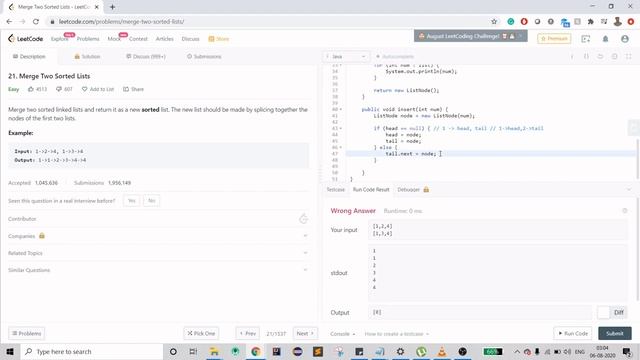Image resolution: width=640 pixels, height=360 pixels.
Task: Expand How to create a testcase
Action: (x=396, y=333)
